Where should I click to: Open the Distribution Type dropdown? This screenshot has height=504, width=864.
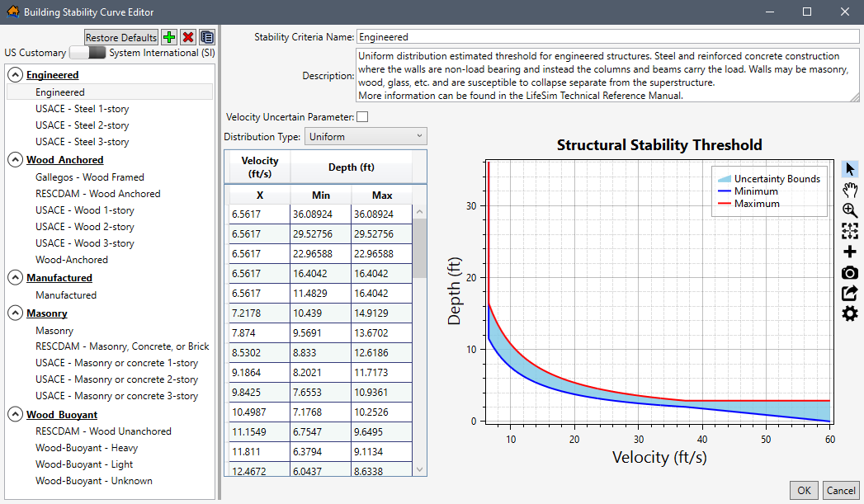click(366, 135)
